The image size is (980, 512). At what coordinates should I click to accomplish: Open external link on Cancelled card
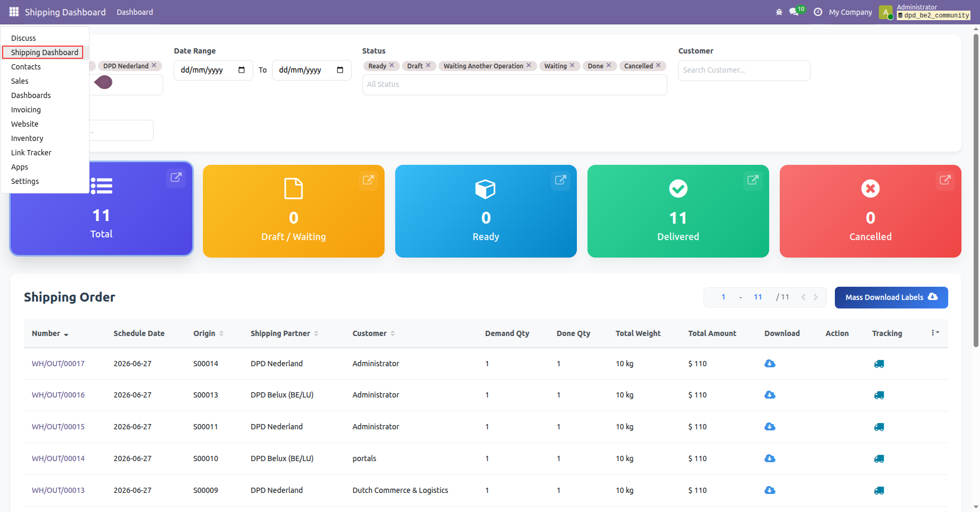[945, 180]
